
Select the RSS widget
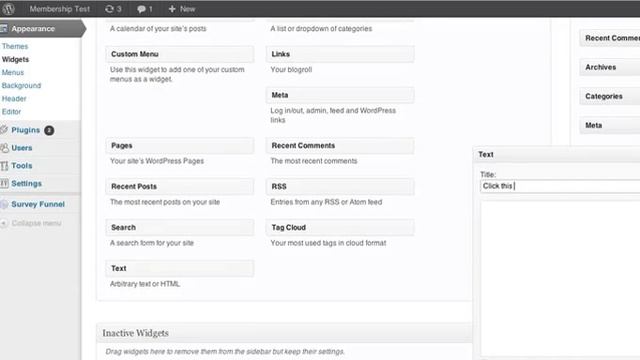click(340, 186)
